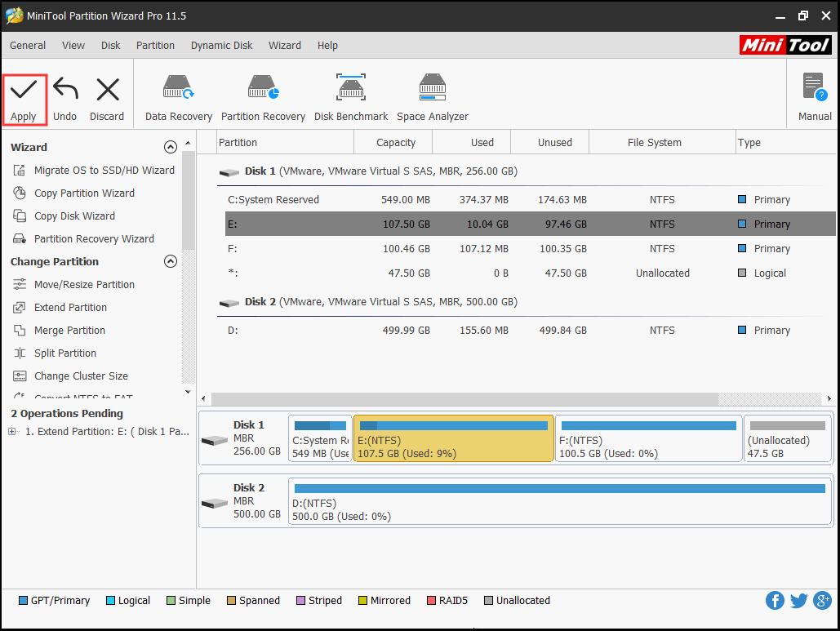Select the C:System Reserved partition row
This screenshot has height=631, width=840.
531,200
